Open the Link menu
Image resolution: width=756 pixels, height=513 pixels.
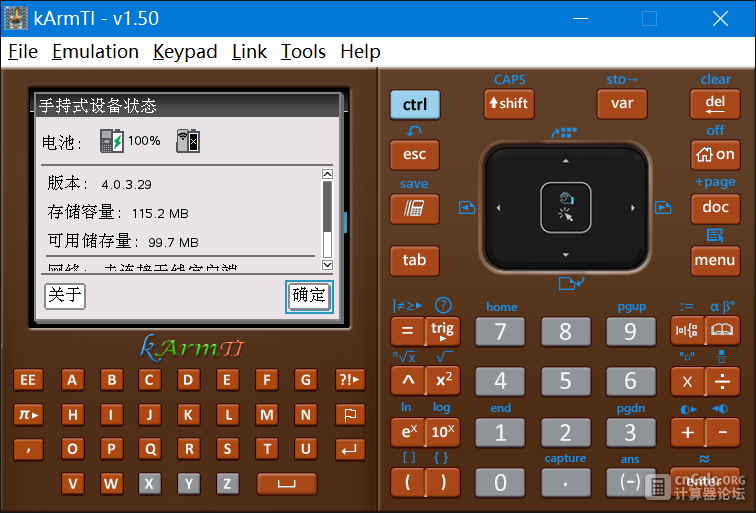click(249, 52)
